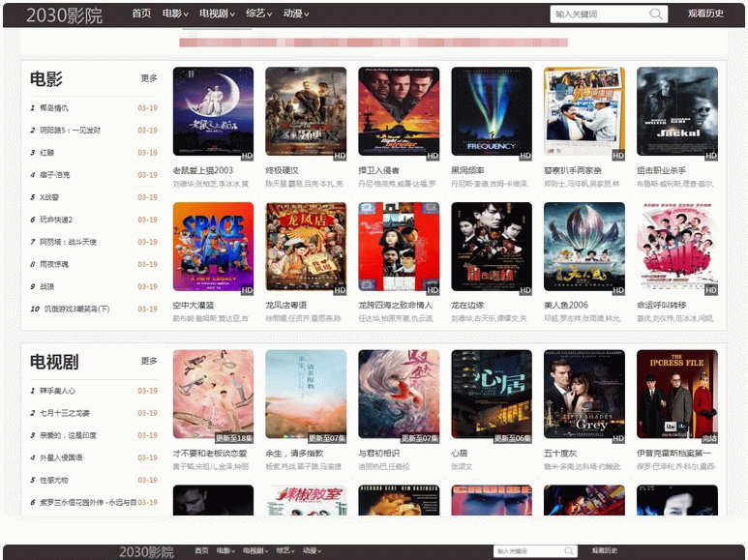Open the 黑洞频率 Frequency poster

[x=492, y=111]
